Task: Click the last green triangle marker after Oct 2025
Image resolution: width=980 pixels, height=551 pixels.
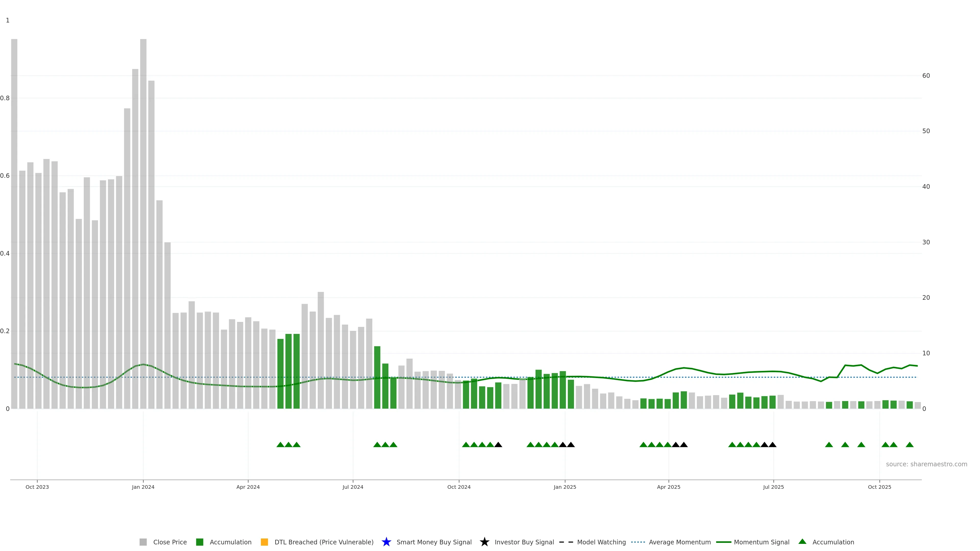Action: [x=910, y=445]
